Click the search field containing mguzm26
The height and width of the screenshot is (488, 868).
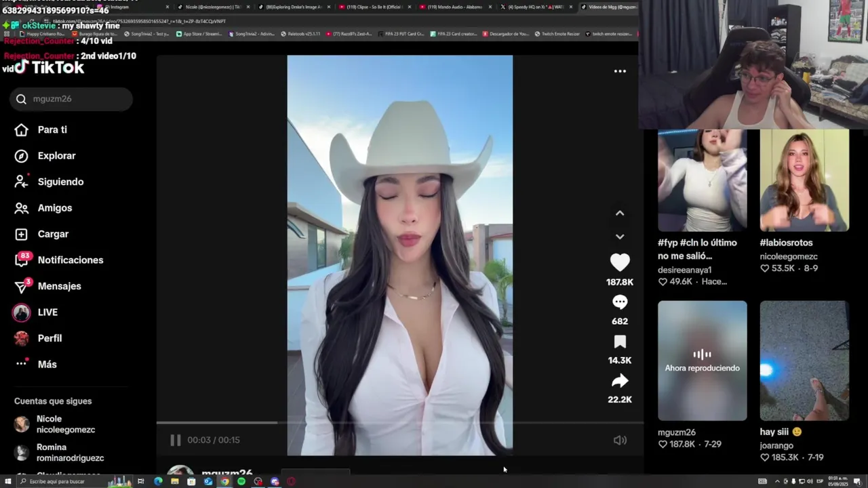pyautogui.click(x=71, y=99)
